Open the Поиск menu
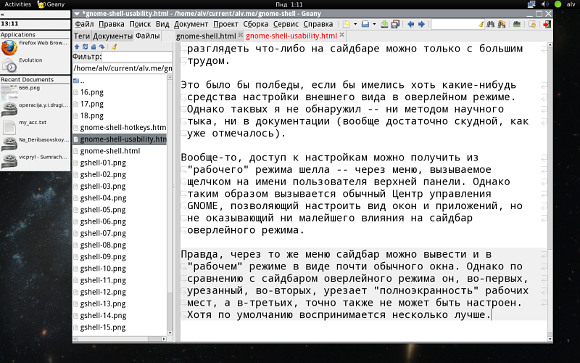 coord(140,24)
